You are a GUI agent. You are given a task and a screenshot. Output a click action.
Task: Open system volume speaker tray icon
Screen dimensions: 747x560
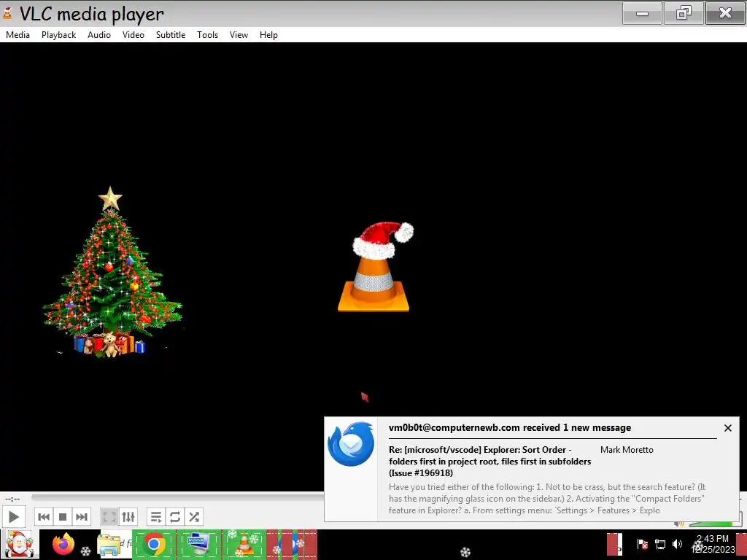pos(677,544)
